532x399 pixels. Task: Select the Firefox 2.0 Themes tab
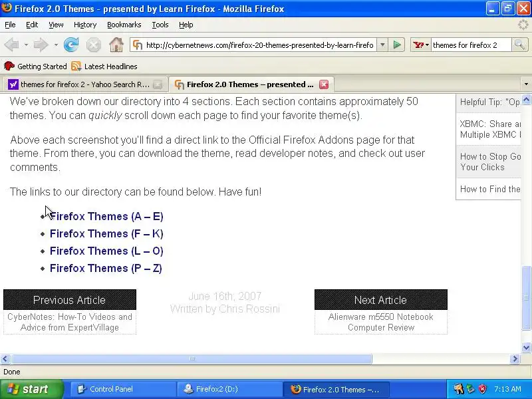coord(250,84)
